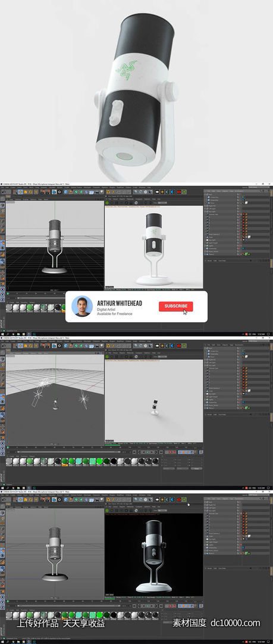Image resolution: width=273 pixels, height=644 pixels.
Task: Select the starburst light object in the gray perspective viewport
Action: pyautogui.click(x=84, y=399)
